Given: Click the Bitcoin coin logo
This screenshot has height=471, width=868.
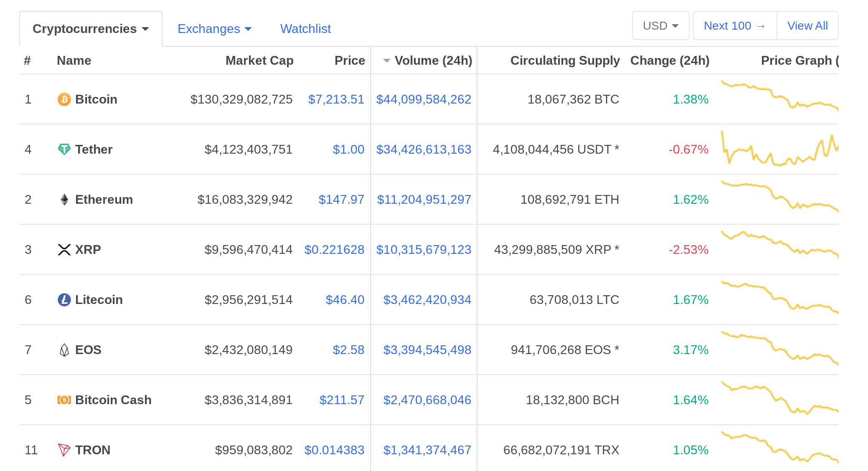Looking at the screenshot, I should pyautogui.click(x=64, y=99).
